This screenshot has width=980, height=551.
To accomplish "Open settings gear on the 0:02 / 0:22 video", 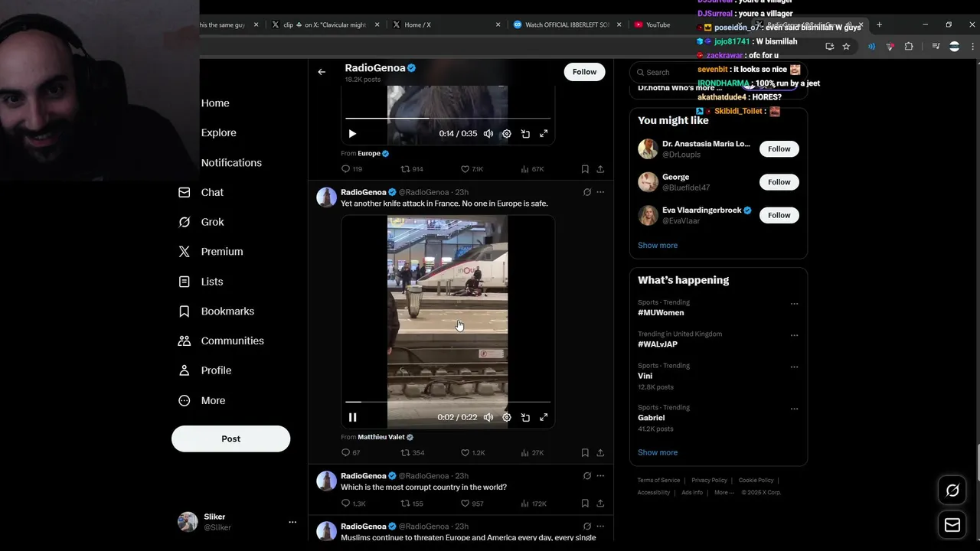I will [x=507, y=417].
